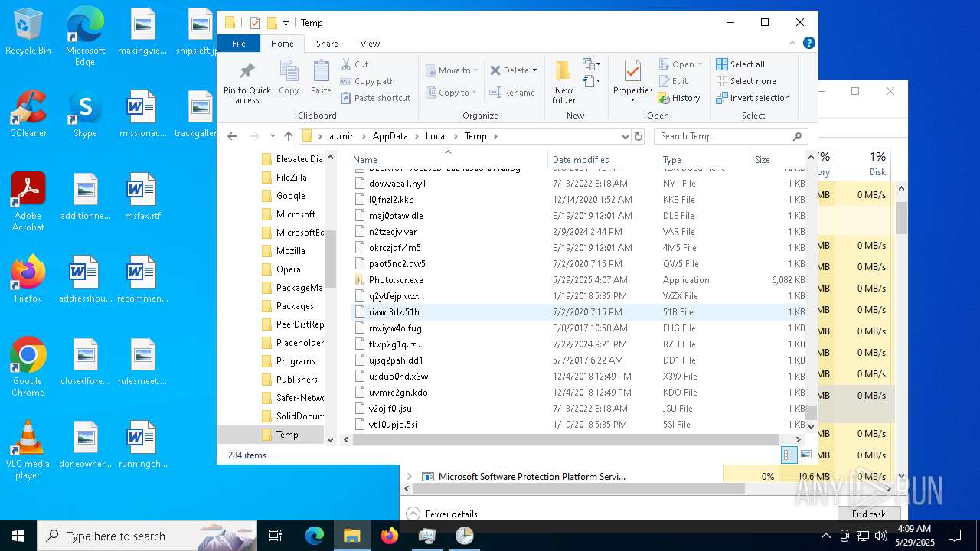Open the Windows Start menu
Screen dimensions: 980x551
[18, 536]
